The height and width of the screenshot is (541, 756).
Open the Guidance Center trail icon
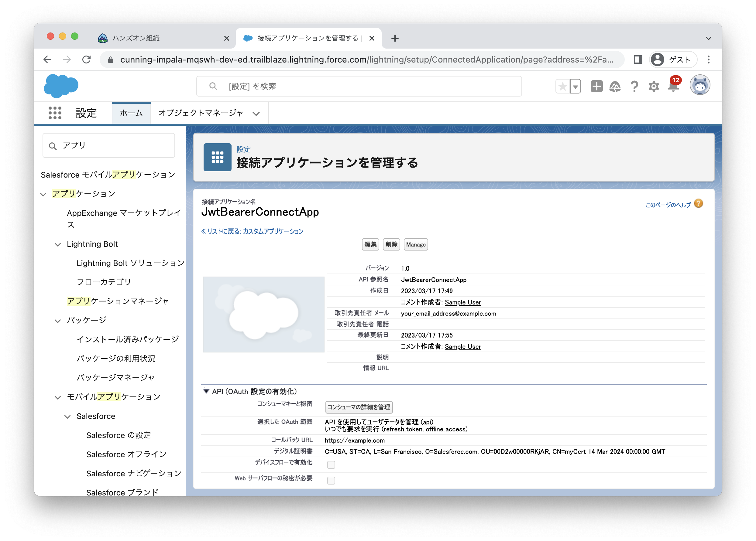point(615,86)
